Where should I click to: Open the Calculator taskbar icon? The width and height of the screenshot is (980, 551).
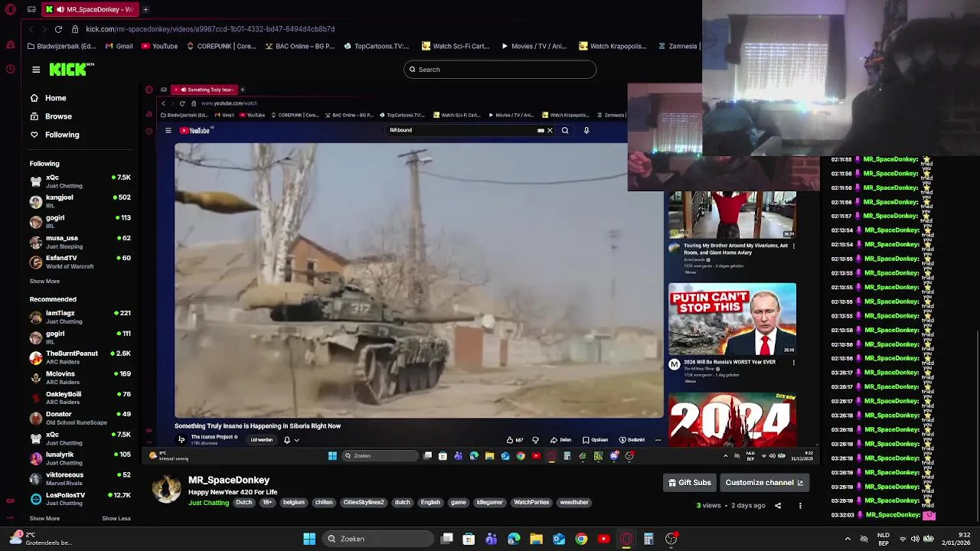click(x=648, y=539)
